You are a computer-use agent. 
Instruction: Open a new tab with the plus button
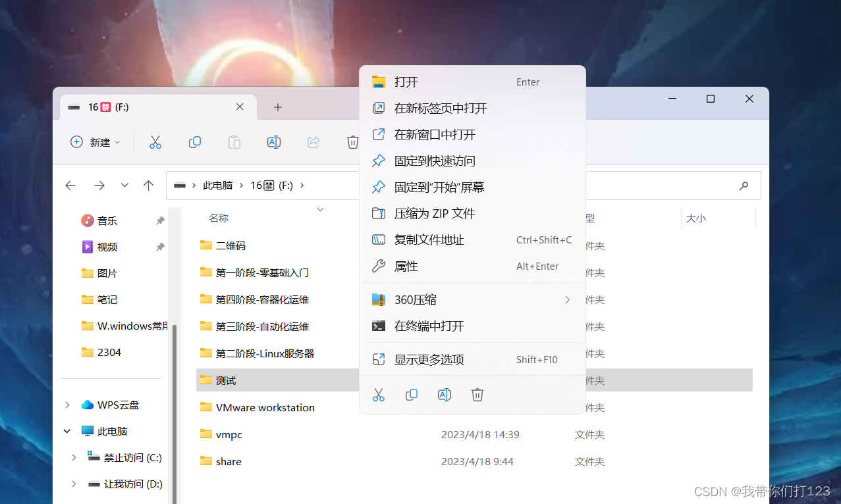(278, 107)
